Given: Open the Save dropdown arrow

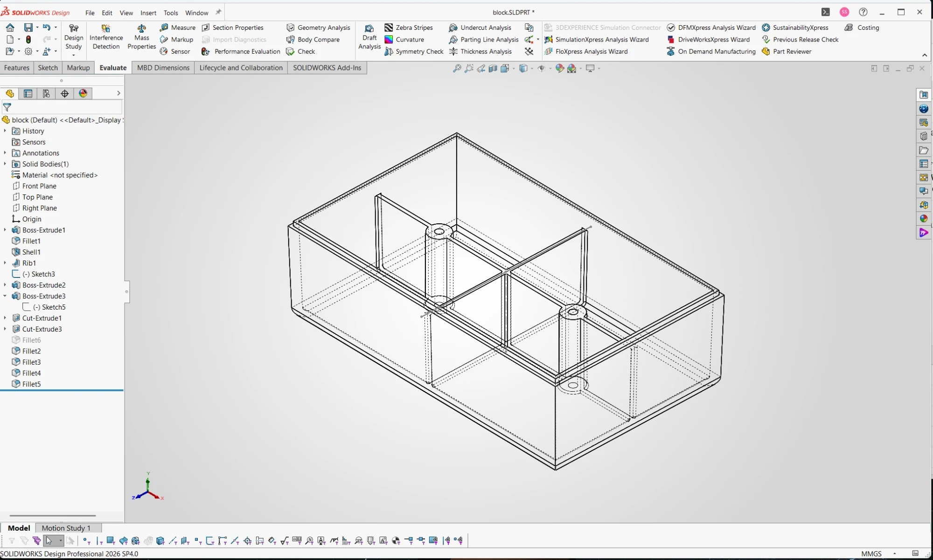Looking at the screenshot, I should pos(37,28).
